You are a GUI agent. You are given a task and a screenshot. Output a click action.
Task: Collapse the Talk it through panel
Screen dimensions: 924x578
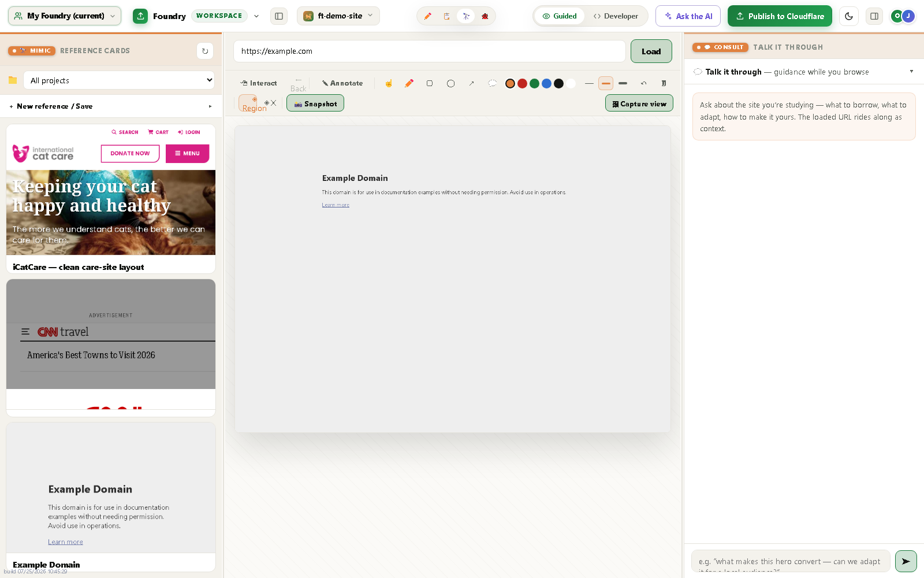(x=911, y=72)
